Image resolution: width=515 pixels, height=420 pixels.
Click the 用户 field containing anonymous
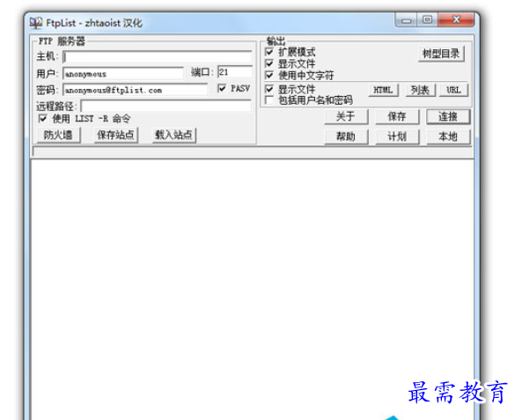click(123, 74)
